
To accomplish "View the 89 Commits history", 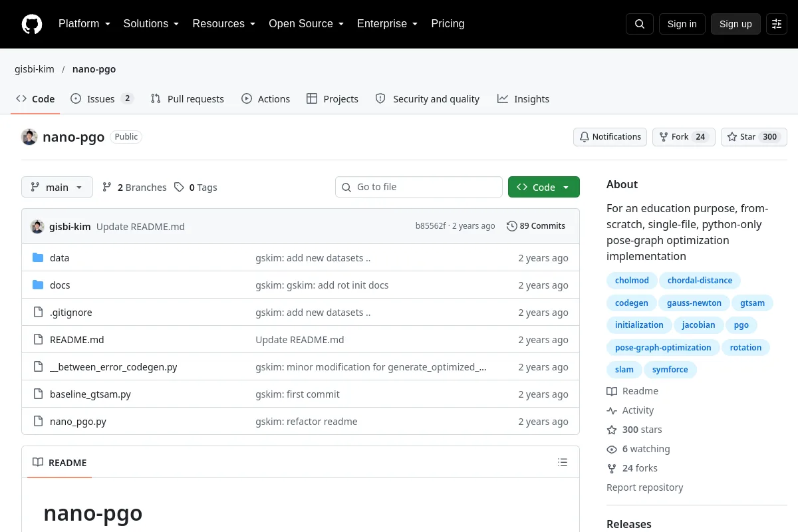I will (536, 226).
